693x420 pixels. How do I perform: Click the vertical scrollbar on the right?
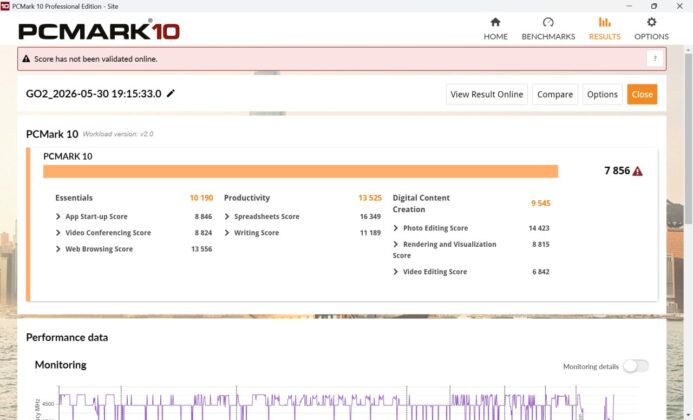[688, 141]
